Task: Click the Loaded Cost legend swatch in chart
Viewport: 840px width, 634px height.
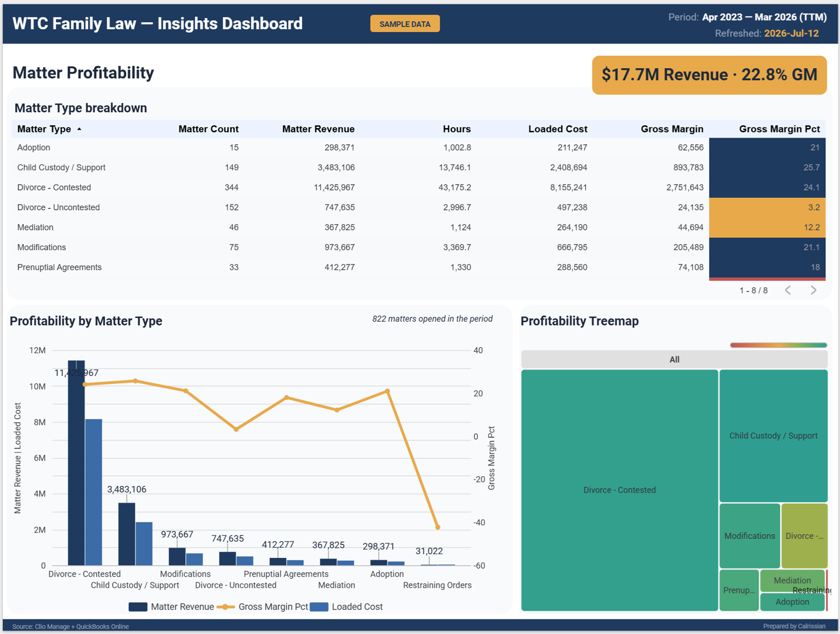Action: 319,607
